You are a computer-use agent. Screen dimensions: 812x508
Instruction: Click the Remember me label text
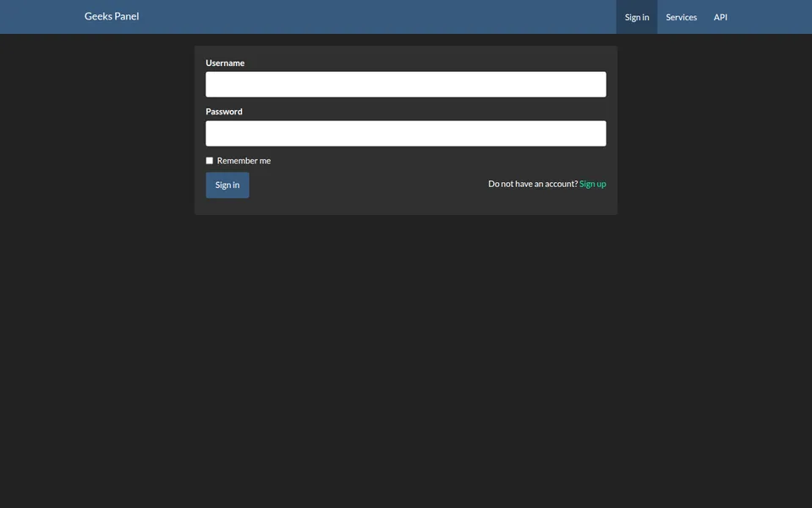tap(244, 161)
